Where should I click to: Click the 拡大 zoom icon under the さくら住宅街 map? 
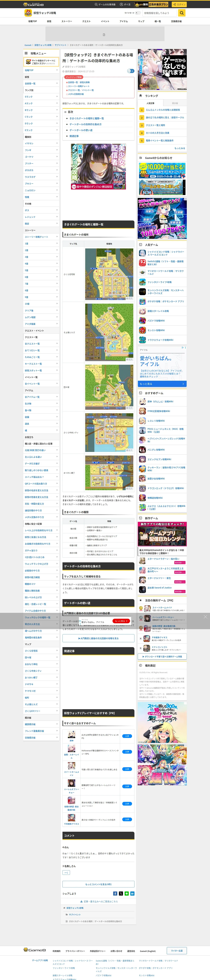[x=130, y=298]
